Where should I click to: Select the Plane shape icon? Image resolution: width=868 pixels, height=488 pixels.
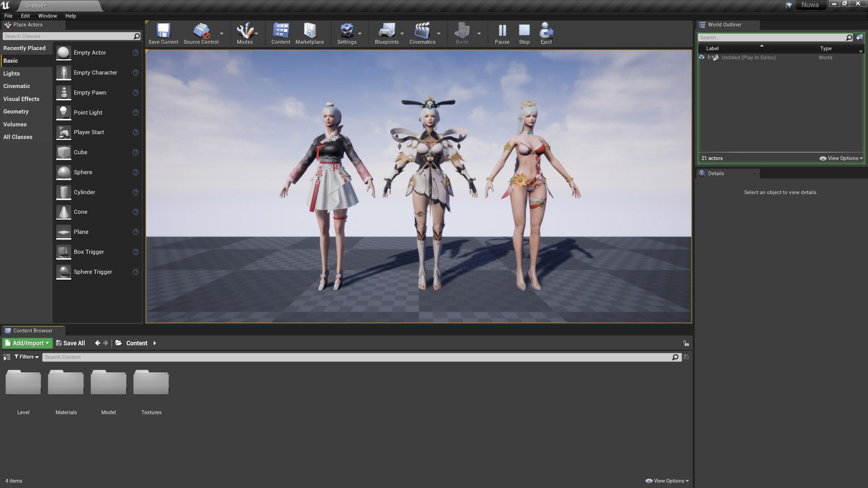pyautogui.click(x=64, y=232)
